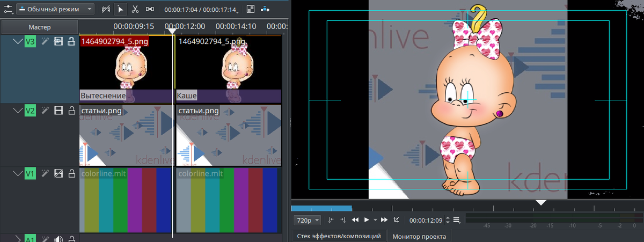Screen dimensions: 644x242
Task: Set zone in point in monitor
Action: pyautogui.click(x=331, y=220)
